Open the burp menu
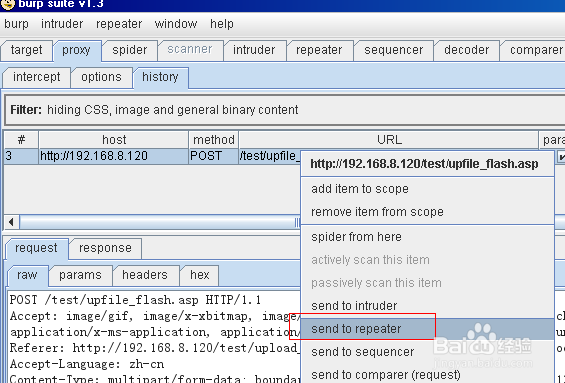Viewport: 565px width, 383px height. 16,24
